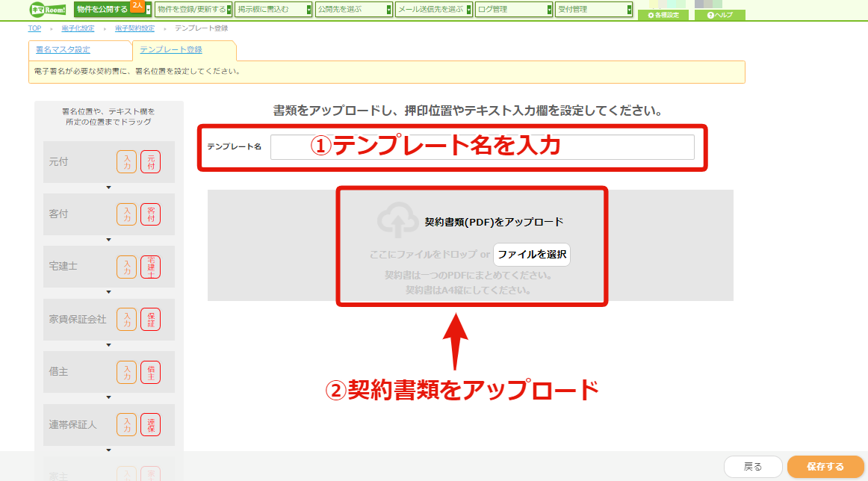Open 掲示板に書込む dropdown menu
868x481 pixels.
point(273,10)
